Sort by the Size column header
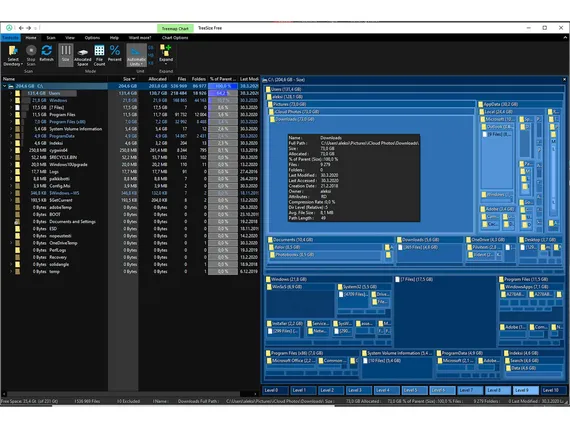Screen dimensions: 570x428 [x=124, y=79]
